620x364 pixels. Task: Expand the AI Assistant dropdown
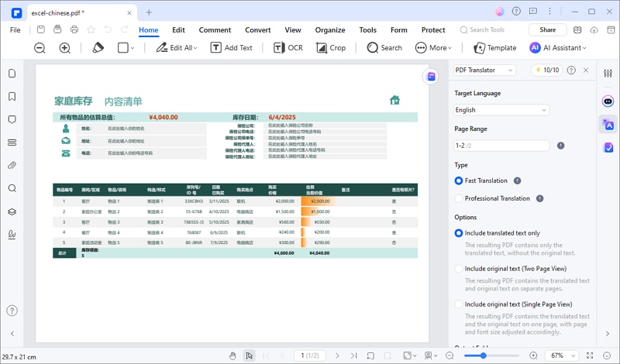click(x=584, y=48)
